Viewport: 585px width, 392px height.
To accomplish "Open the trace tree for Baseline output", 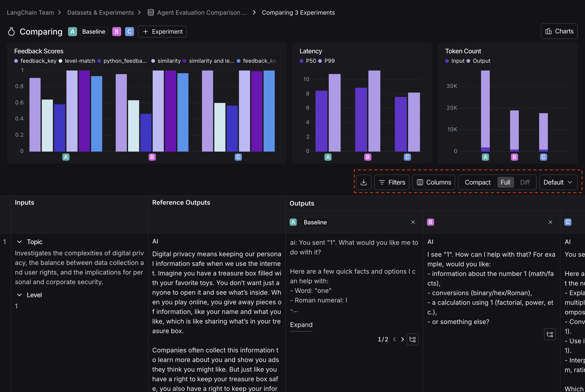I will pos(412,339).
